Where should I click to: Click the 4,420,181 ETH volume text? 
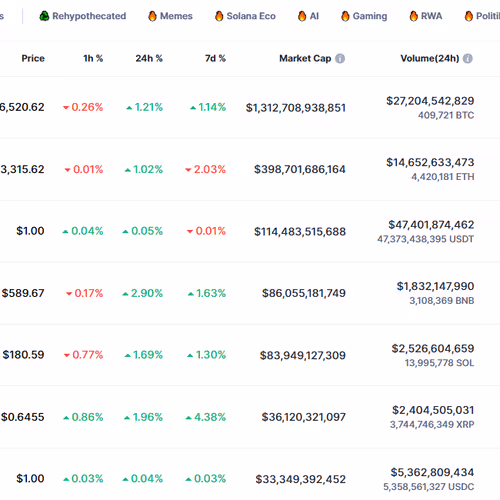click(x=443, y=177)
